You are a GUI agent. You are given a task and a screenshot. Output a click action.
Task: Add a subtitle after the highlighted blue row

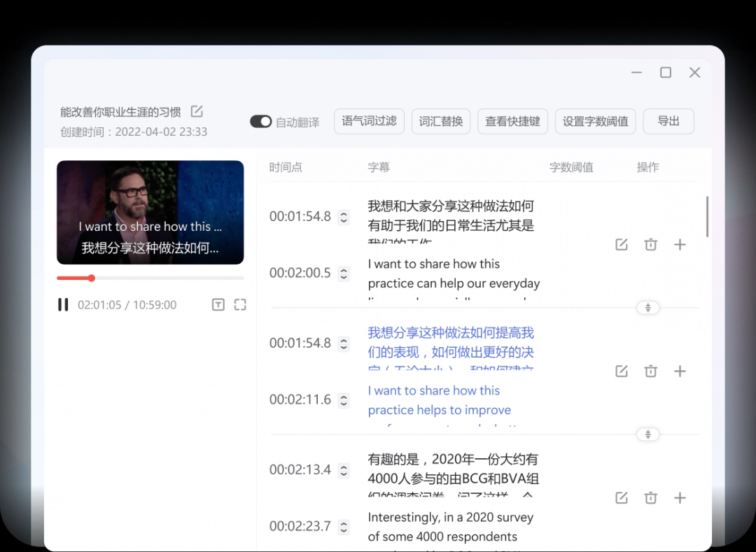680,371
